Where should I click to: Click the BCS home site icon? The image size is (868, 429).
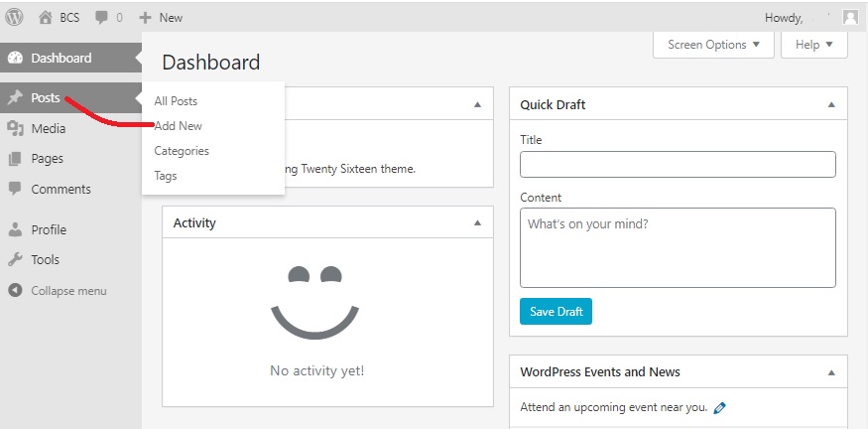click(x=46, y=17)
